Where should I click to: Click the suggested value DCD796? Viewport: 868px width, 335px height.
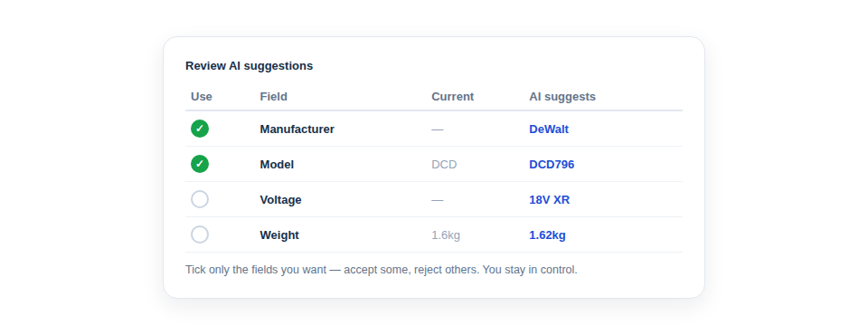tap(552, 165)
